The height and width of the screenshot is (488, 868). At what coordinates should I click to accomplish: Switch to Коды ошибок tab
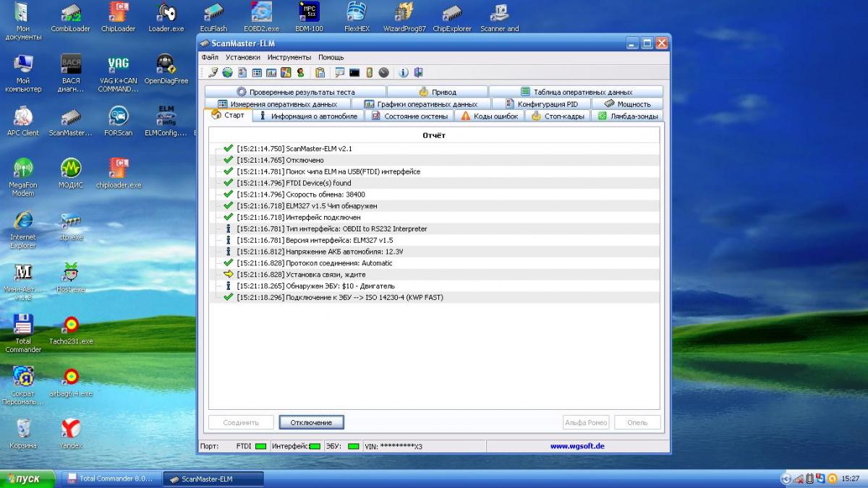[490, 116]
